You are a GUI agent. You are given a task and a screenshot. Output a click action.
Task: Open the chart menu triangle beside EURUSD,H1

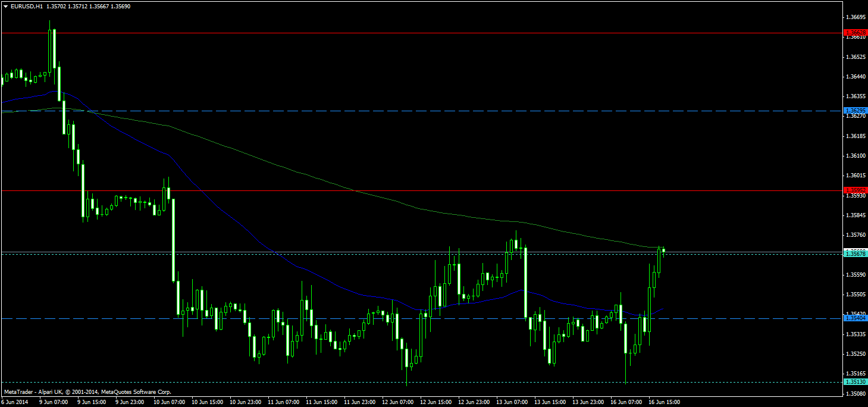click(5, 6)
